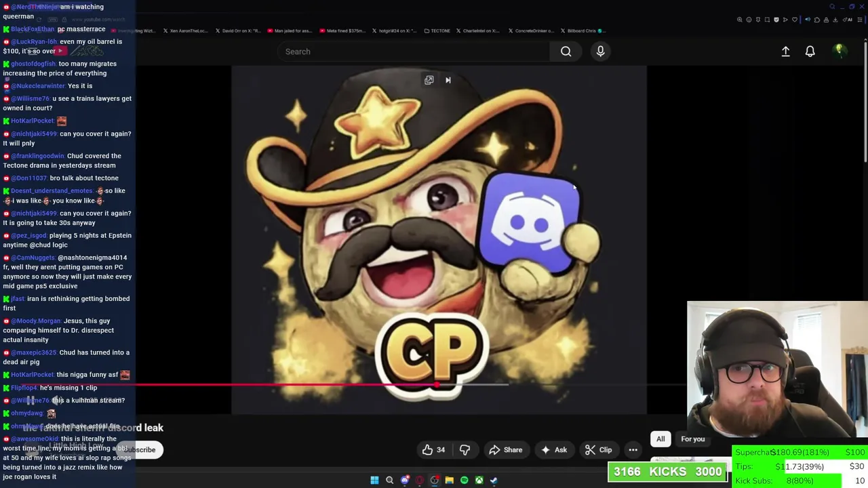
Task: Open the 'Xen AaronTheLoc...' bookmark
Action: pos(186,30)
